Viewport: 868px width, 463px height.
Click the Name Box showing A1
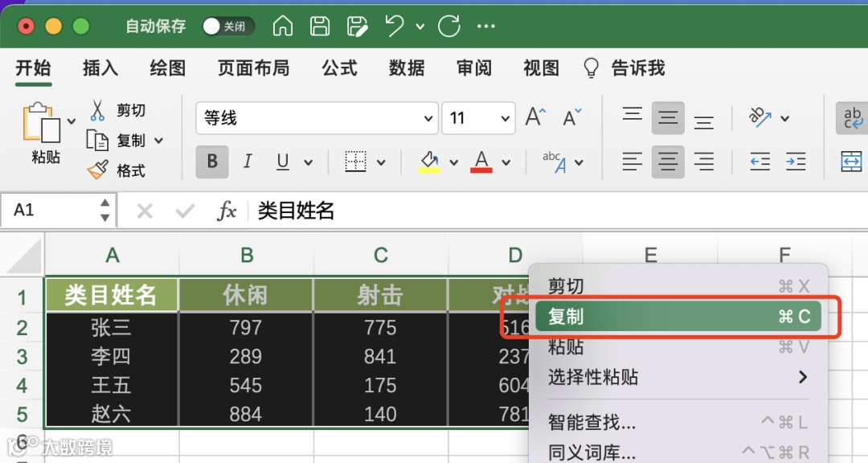tap(58, 210)
